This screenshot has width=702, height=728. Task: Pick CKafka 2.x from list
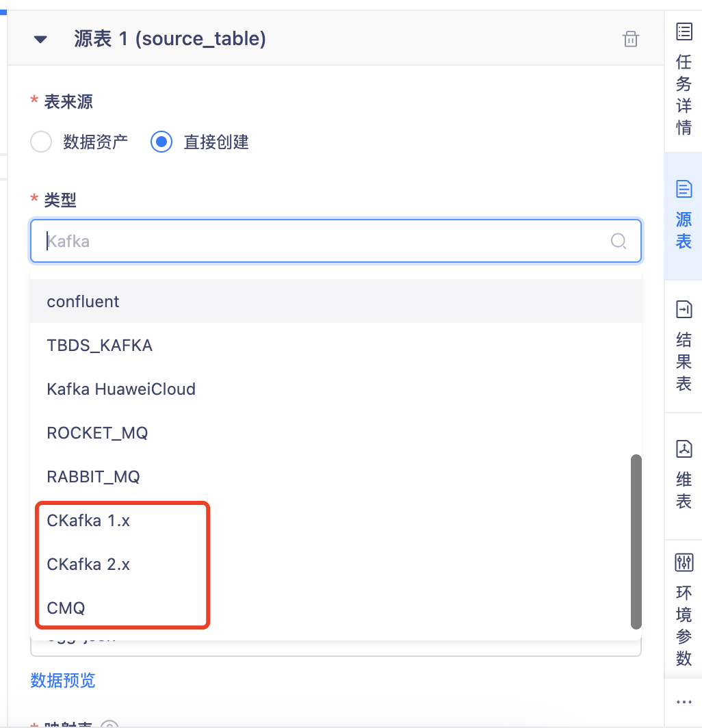point(336,564)
